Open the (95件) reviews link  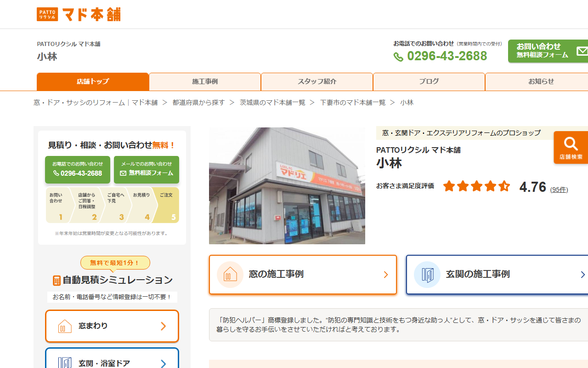(559, 190)
